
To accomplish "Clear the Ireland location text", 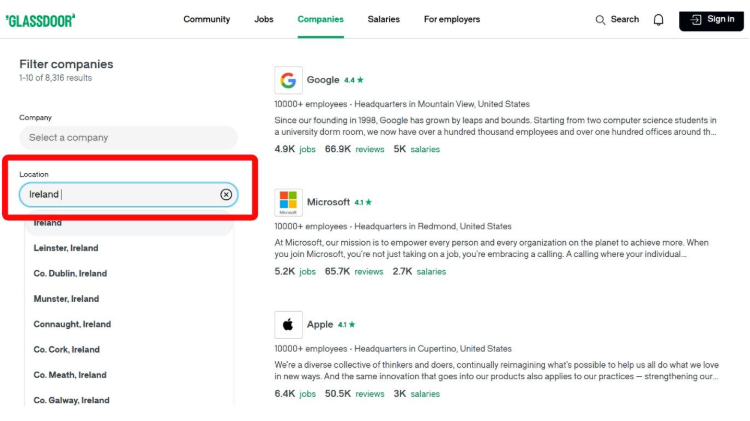I will [226, 194].
